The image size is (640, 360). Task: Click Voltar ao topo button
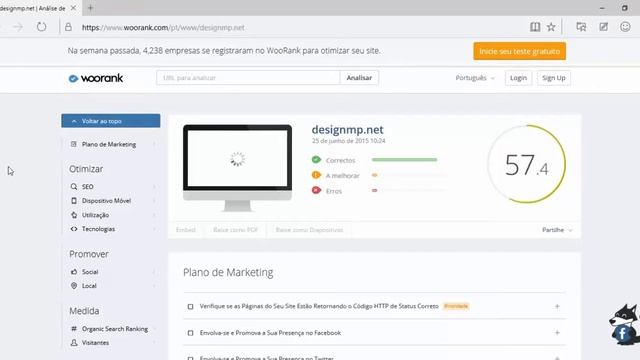click(111, 121)
